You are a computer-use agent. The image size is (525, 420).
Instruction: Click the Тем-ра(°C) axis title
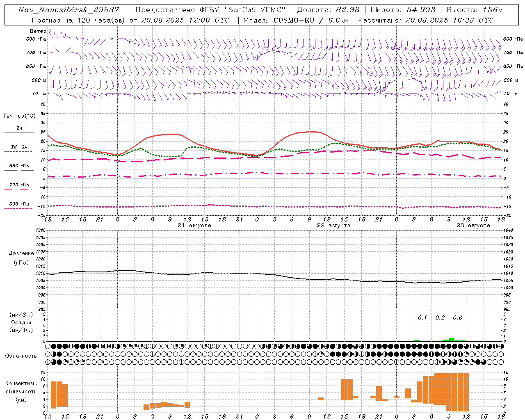tap(19, 116)
